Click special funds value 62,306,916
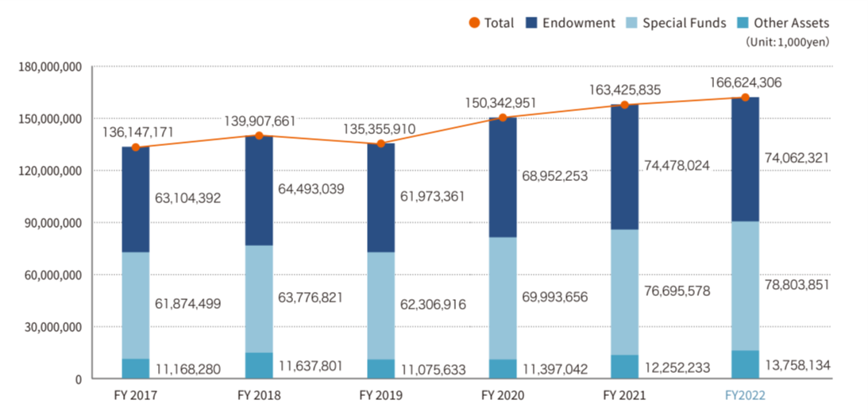Image resolution: width=868 pixels, height=419 pixels. [x=433, y=305]
